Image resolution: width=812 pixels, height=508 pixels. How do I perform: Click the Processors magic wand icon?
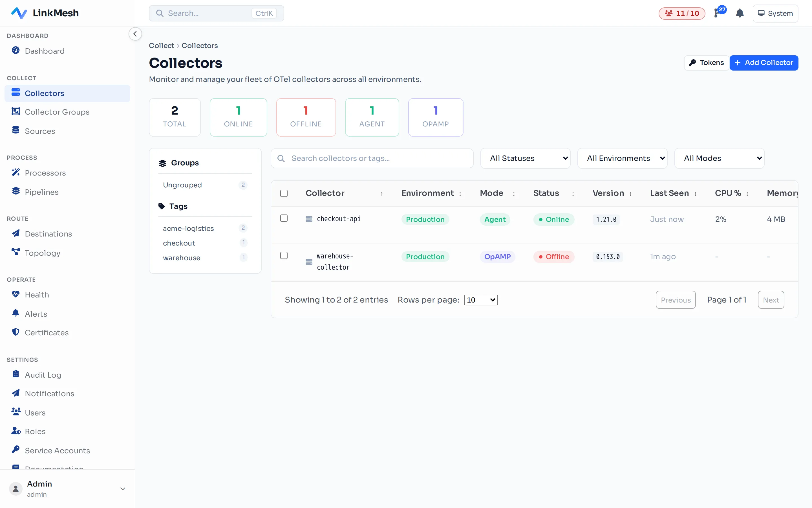point(16,173)
